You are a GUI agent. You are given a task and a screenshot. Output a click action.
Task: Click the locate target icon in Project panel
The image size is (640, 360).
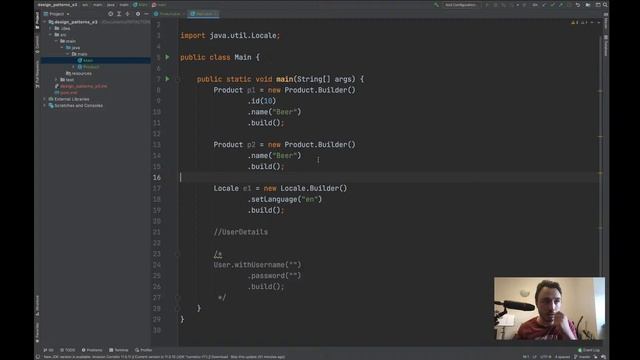tap(111, 14)
